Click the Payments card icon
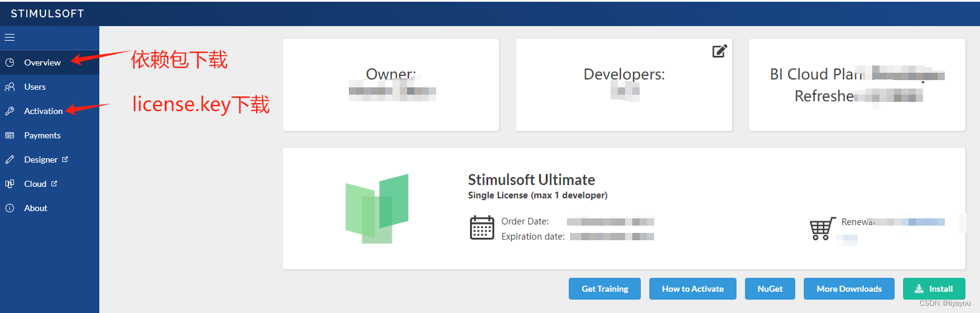This screenshot has width=980, height=313. (10, 135)
